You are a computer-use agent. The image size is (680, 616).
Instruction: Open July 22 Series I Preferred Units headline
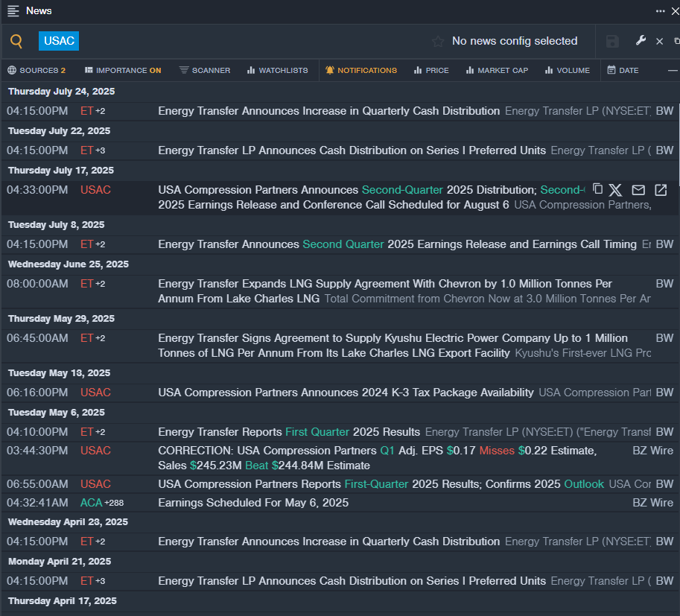pos(352,150)
